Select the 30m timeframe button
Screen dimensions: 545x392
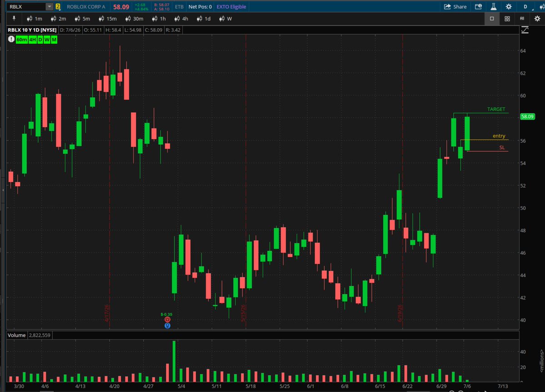coord(134,19)
